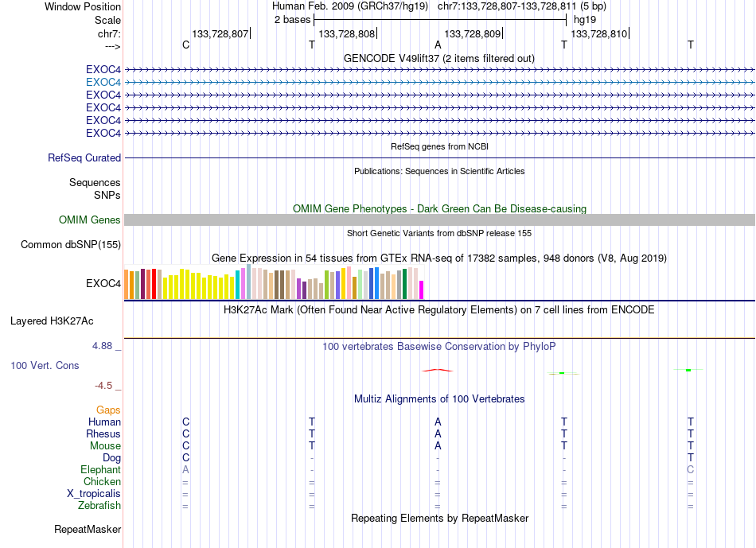Click position label 133,728,810
This screenshot has width=756, height=548.
pos(598,33)
